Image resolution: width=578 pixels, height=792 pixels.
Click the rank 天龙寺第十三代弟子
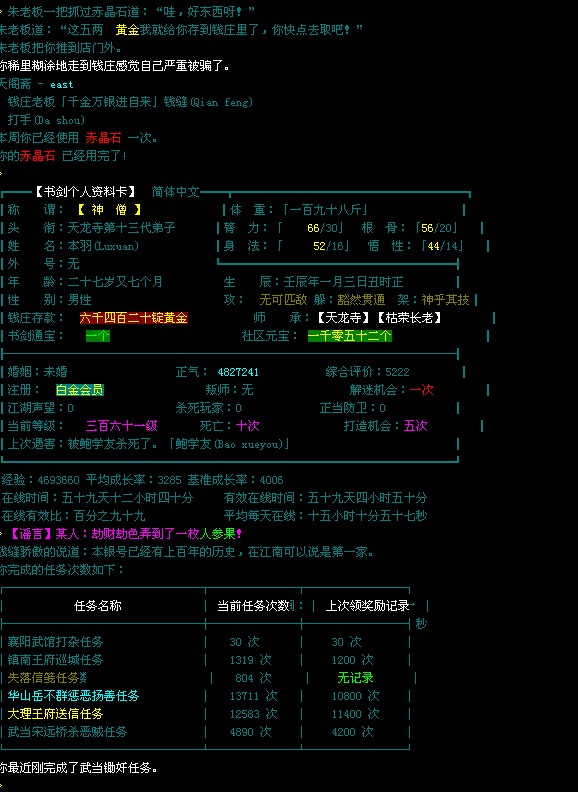point(122,228)
